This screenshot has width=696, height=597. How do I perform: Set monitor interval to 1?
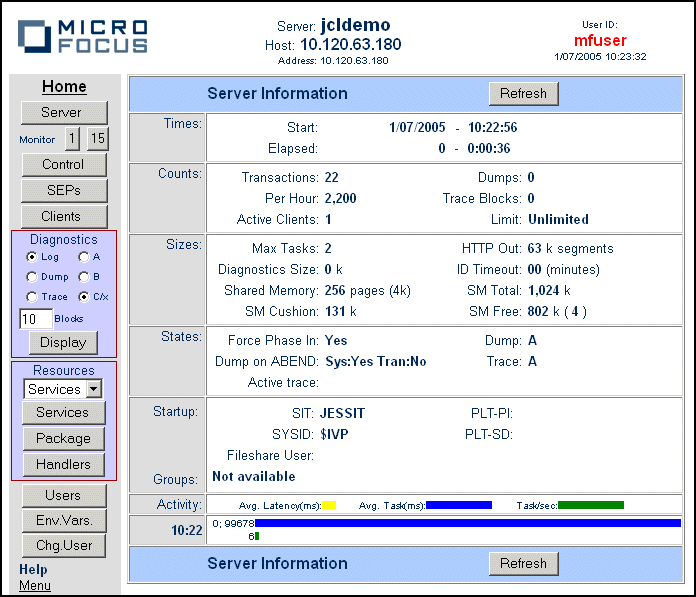(73, 139)
